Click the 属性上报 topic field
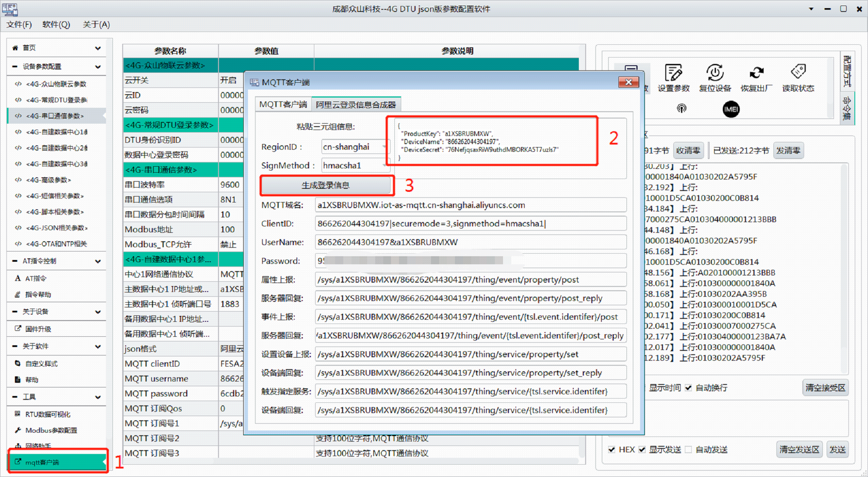Screen dimensions: 868x477 pyautogui.click(x=471, y=280)
